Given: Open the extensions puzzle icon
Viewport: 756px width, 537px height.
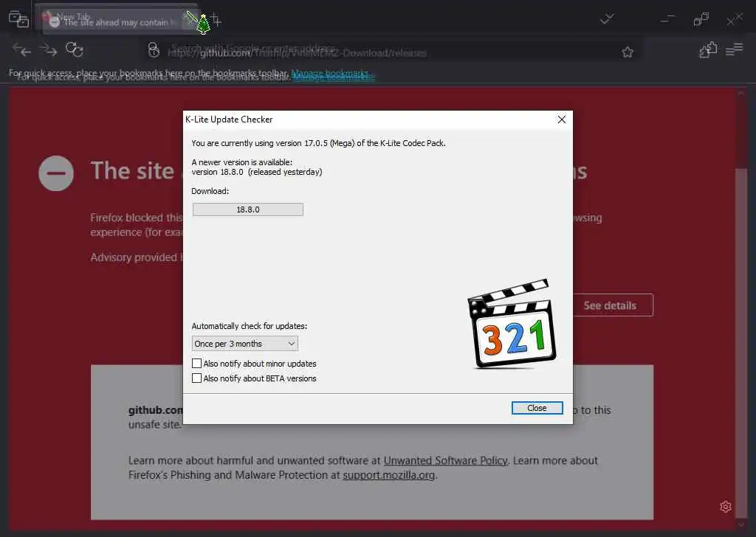Looking at the screenshot, I should 708,49.
